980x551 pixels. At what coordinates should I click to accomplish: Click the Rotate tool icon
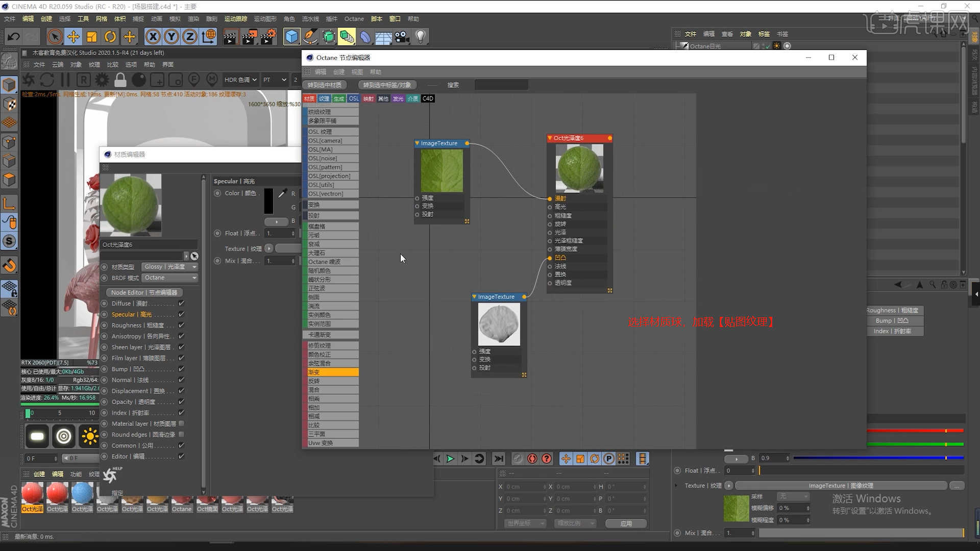click(110, 37)
